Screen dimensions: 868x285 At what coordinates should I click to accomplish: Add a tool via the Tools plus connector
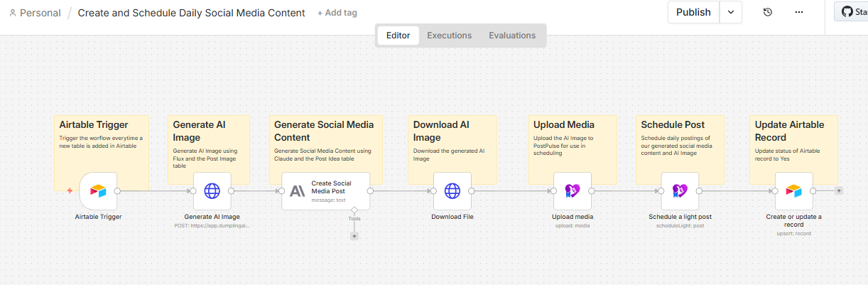(x=354, y=236)
